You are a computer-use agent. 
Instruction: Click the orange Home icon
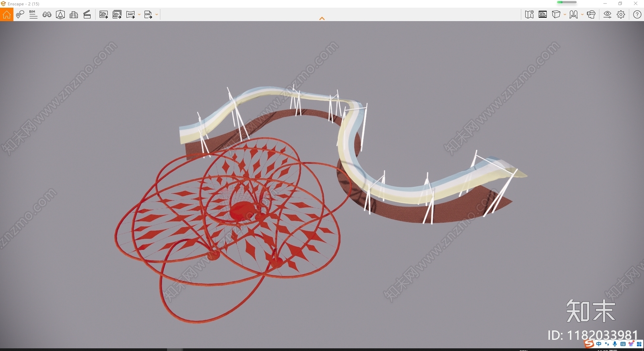(x=6, y=15)
